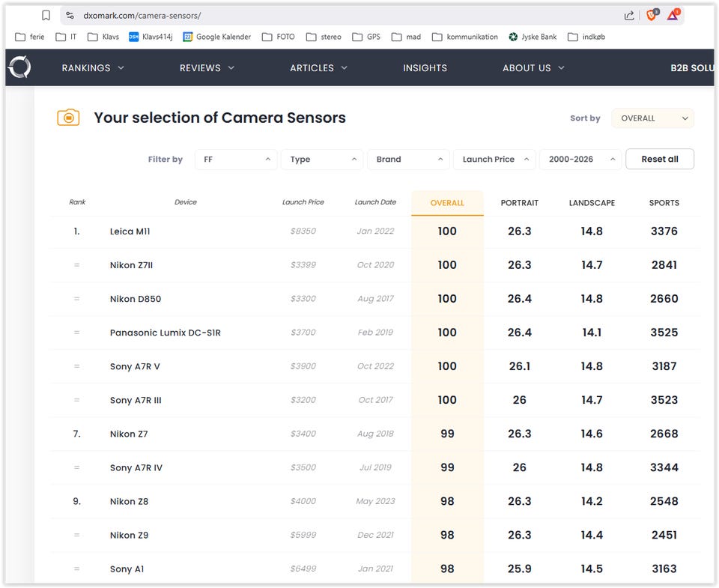Open the Sony A7R V link

[x=135, y=366]
